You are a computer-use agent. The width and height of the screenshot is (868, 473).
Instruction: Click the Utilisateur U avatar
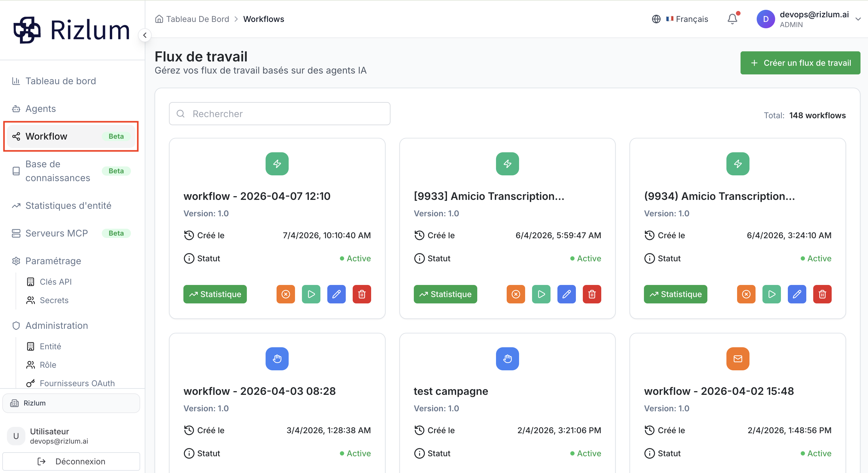point(16,436)
